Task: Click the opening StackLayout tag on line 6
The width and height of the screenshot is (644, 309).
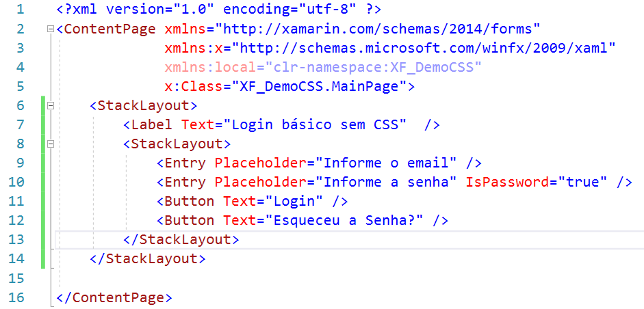Action: [x=144, y=106]
